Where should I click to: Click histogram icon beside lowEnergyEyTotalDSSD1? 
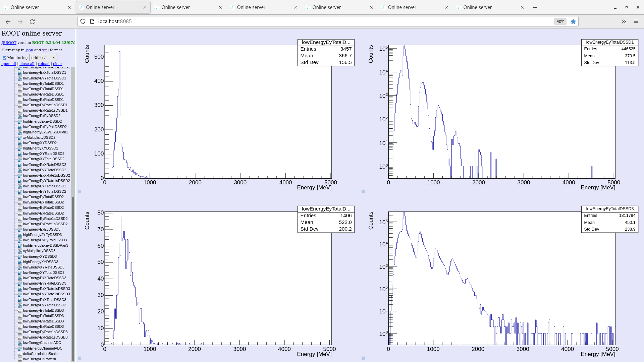20,84
